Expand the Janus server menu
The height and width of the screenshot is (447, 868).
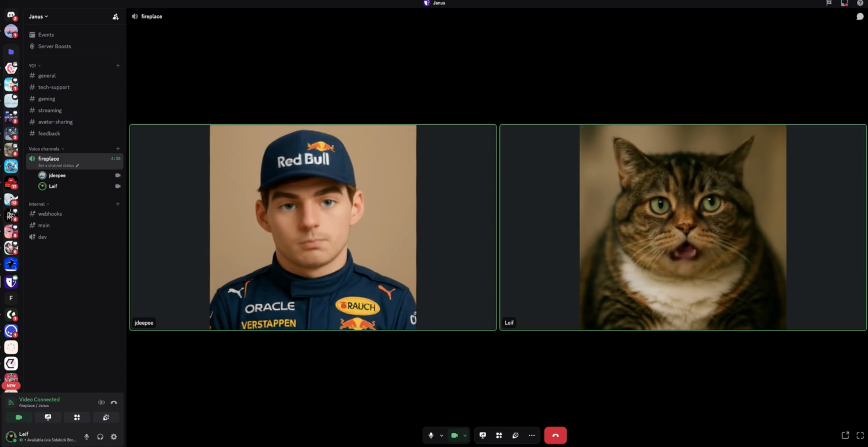(x=38, y=17)
